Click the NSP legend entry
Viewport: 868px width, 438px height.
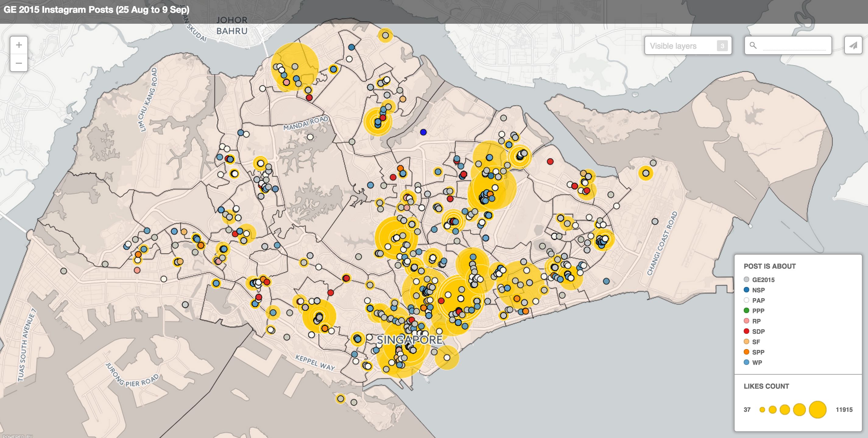point(758,290)
